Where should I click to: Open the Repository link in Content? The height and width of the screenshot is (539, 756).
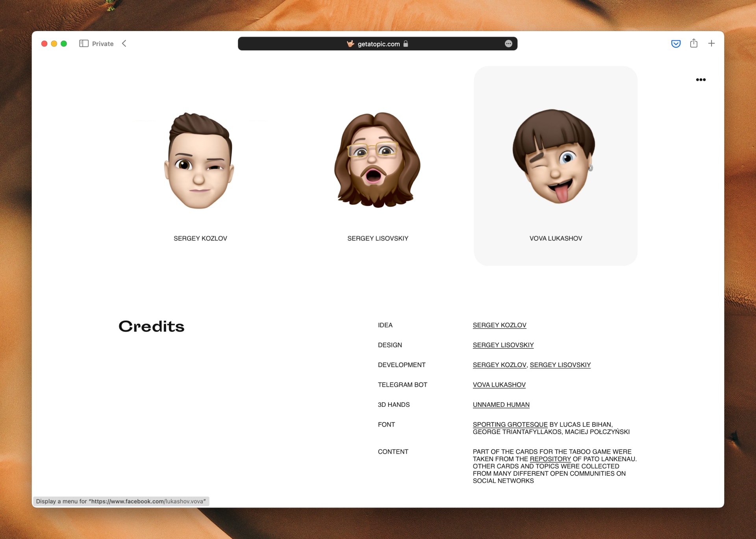click(x=550, y=459)
